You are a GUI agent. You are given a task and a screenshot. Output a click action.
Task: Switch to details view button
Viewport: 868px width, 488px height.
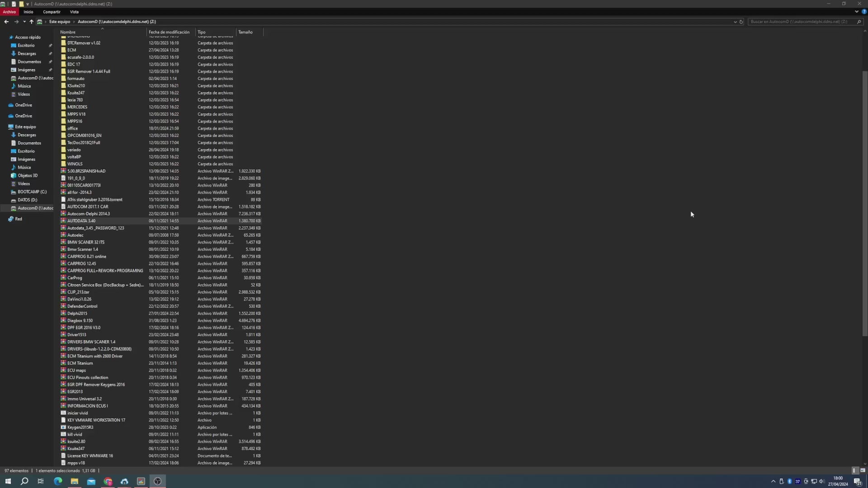pyautogui.click(x=854, y=470)
